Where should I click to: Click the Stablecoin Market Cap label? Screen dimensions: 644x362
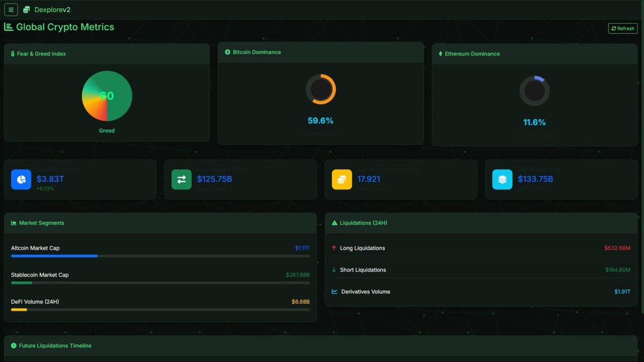point(40,275)
